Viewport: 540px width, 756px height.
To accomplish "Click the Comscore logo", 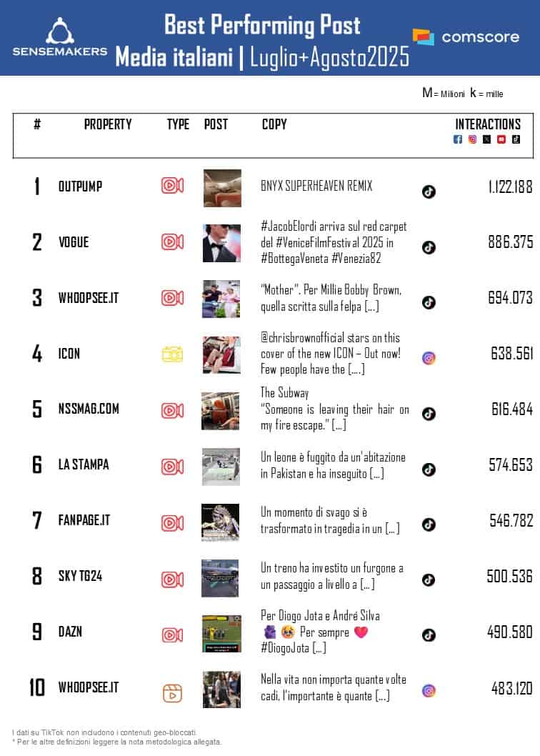I will point(466,36).
